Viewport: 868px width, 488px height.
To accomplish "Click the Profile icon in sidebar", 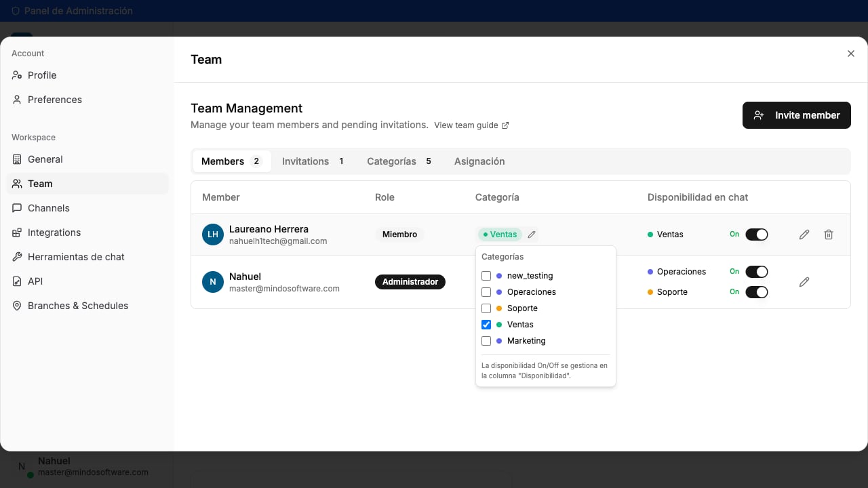I will tap(17, 75).
